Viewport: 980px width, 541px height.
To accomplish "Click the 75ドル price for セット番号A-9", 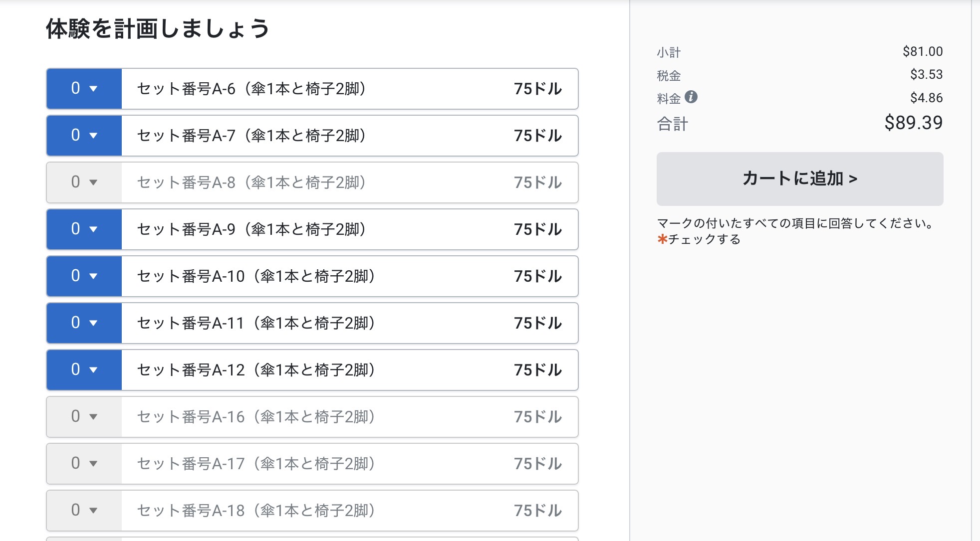I will pyautogui.click(x=538, y=229).
